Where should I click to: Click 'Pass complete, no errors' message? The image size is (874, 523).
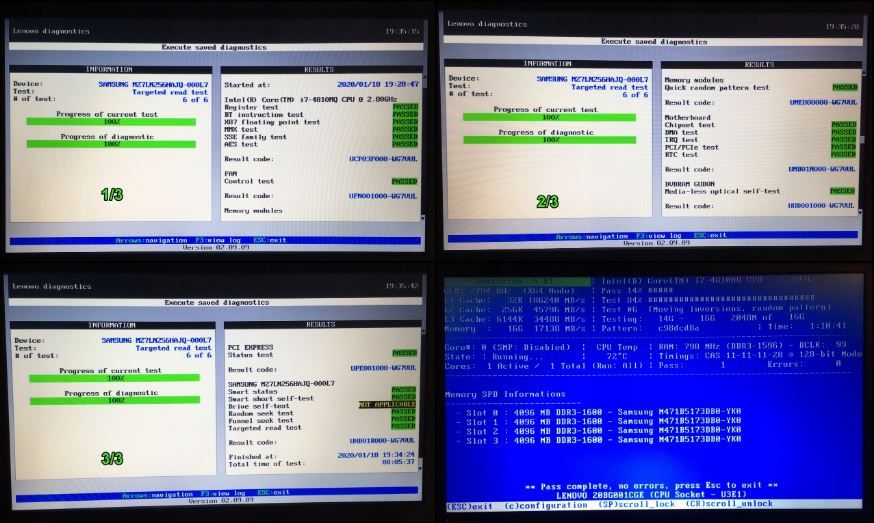click(651, 486)
